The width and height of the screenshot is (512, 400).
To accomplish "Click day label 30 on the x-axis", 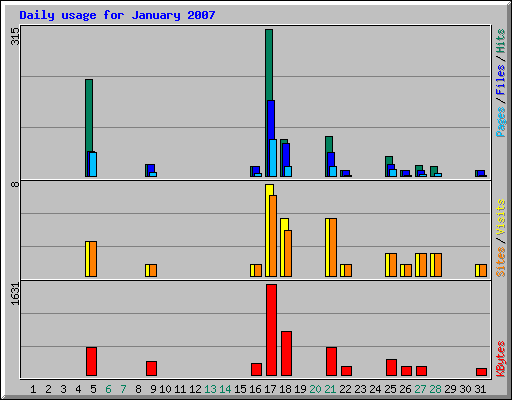I will tap(465, 389).
